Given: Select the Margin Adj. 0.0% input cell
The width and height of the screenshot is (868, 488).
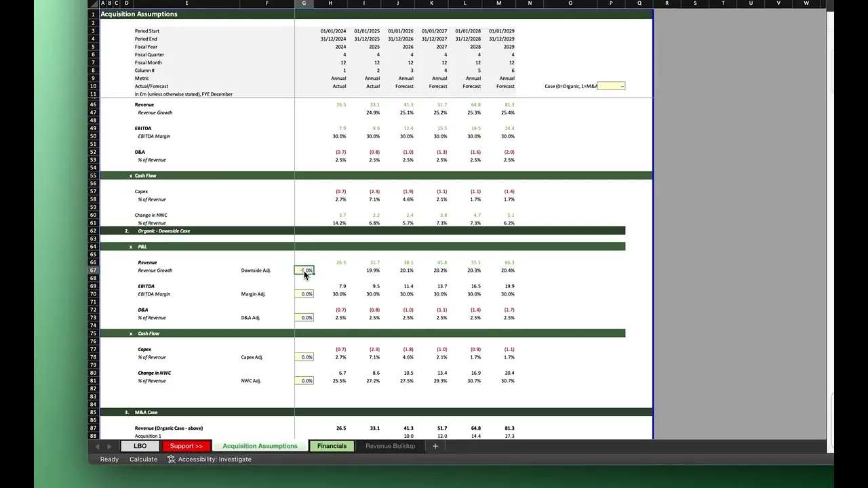Looking at the screenshot, I should pos(304,294).
